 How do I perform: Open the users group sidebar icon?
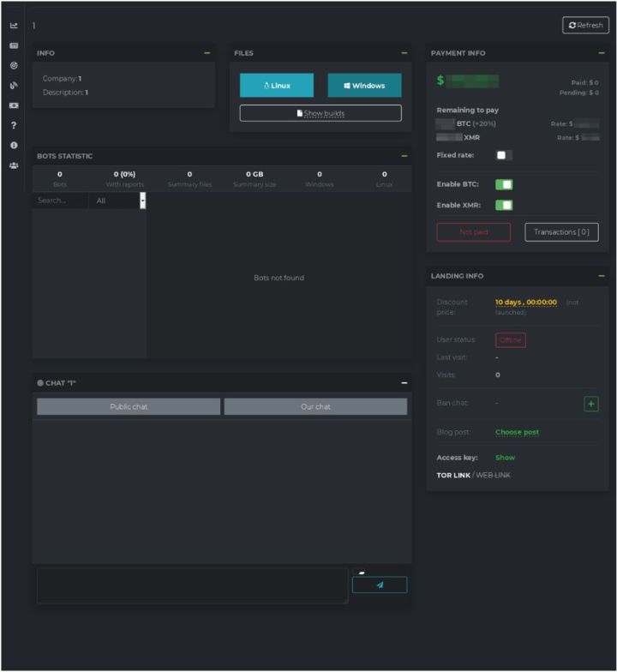point(14,165)
